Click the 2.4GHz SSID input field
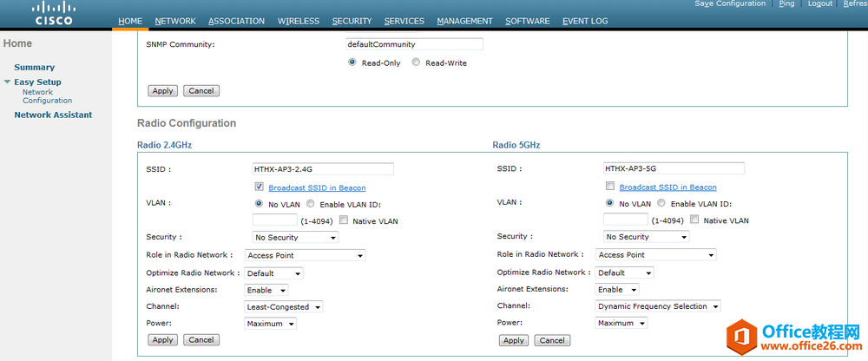The image size is (868, 361). point(323,169)
